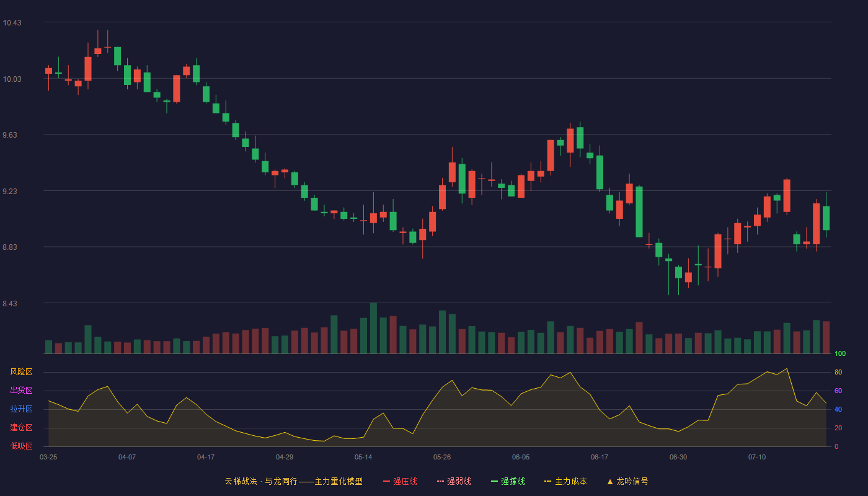The image size is (868, 496).
Task: Select the 拉升区 zone label
Action: [21, 409]
